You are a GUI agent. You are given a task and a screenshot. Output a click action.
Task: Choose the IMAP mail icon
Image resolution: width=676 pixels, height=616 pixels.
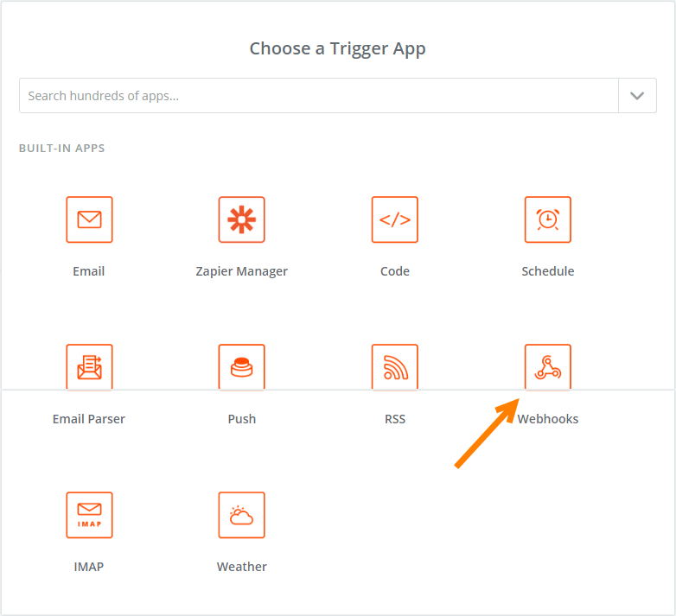(89, 515)
